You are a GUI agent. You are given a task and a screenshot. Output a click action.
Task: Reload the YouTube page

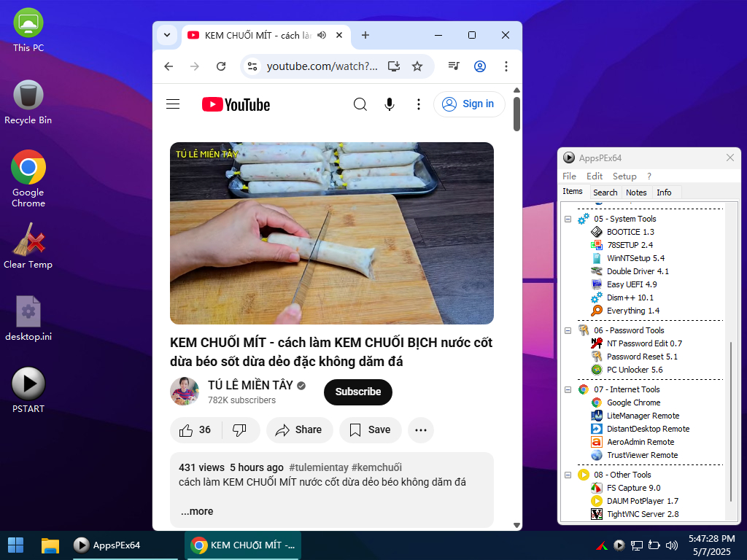(x=221, y=66)
